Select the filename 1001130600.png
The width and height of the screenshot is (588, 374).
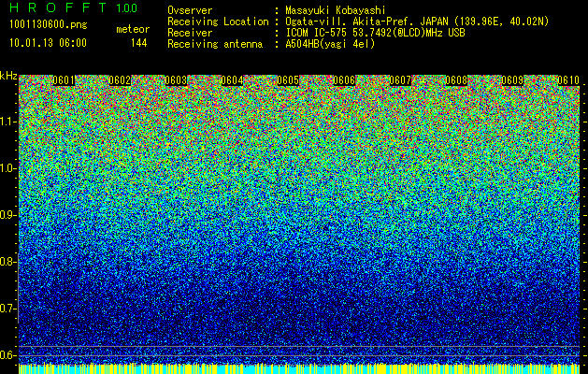pos(49,25)
